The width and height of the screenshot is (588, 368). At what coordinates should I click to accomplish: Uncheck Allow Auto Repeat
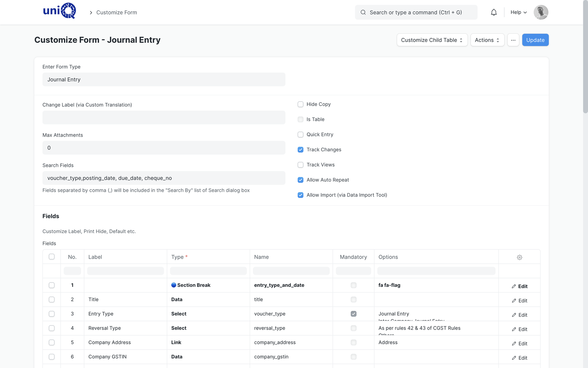pyautogui.click(x=300, y=180)
